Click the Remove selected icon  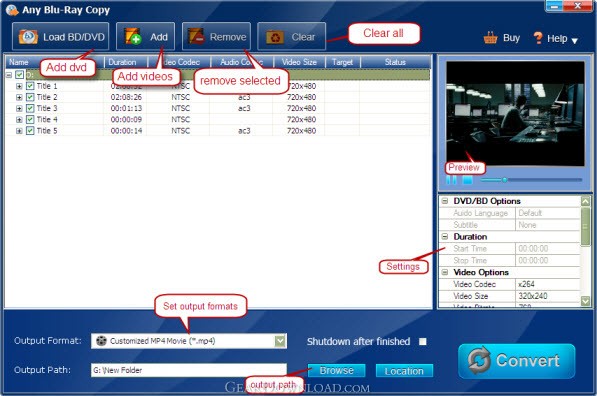coord(196,36)
